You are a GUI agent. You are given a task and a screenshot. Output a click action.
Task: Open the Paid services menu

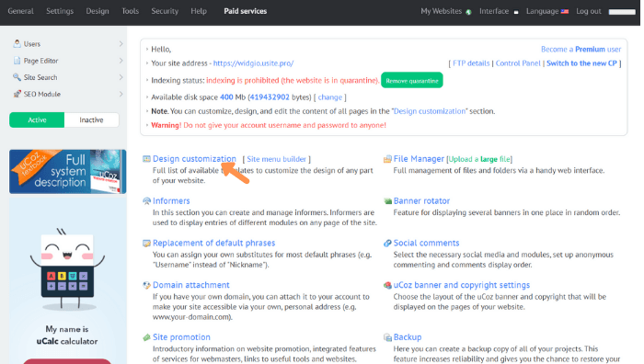click(x=246, y=11)
